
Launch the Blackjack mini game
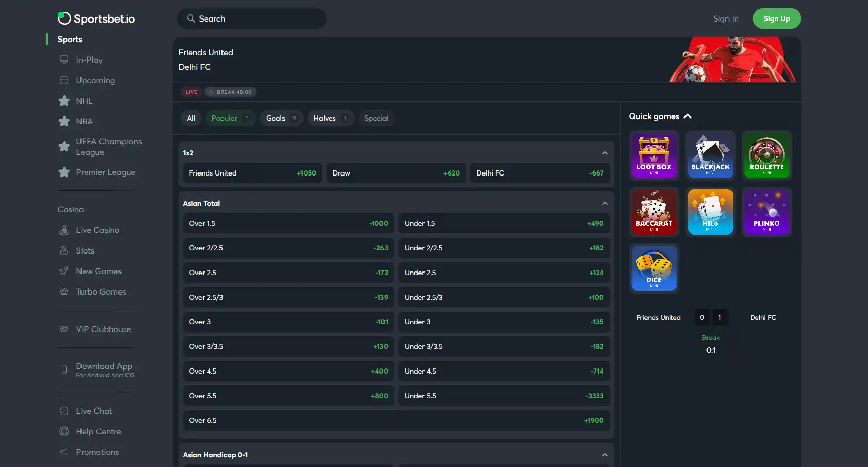point(710,155)
